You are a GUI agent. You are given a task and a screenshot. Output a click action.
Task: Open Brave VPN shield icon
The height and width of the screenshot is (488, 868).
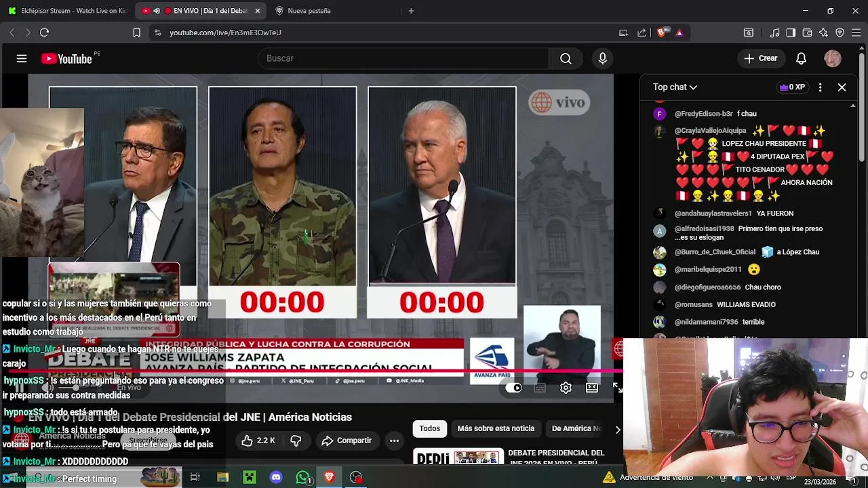click(x=840, y=33)
